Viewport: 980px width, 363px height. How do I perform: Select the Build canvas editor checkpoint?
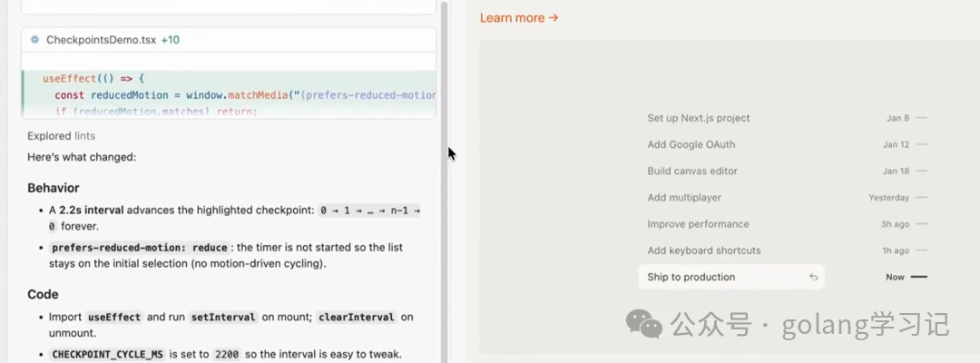pyautogui.click(x=691, y=171)
